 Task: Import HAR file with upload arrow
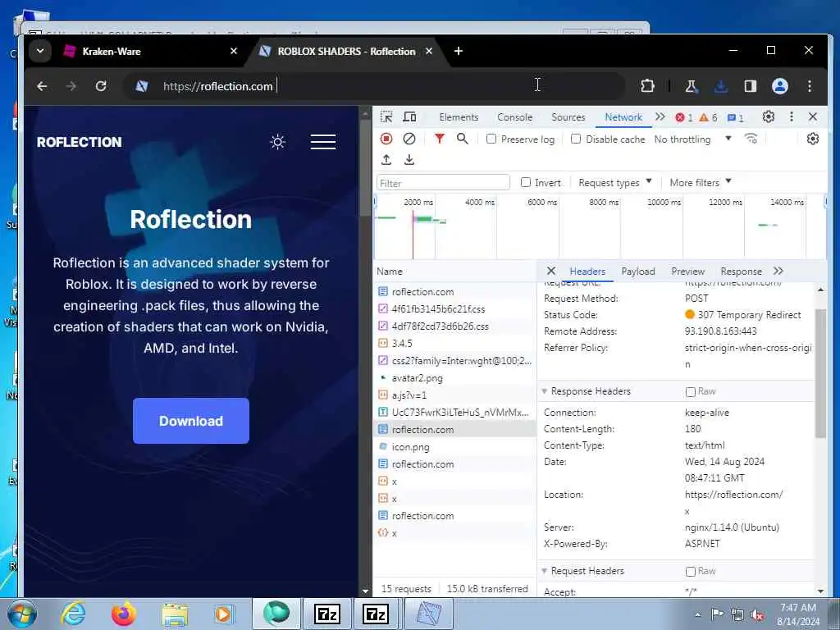tap(386, 160)
